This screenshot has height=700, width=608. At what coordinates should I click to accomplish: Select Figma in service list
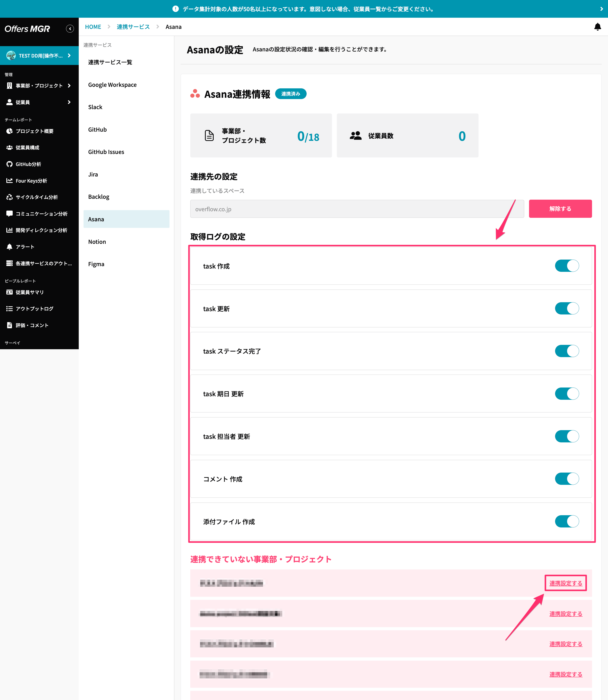point(126,264)
